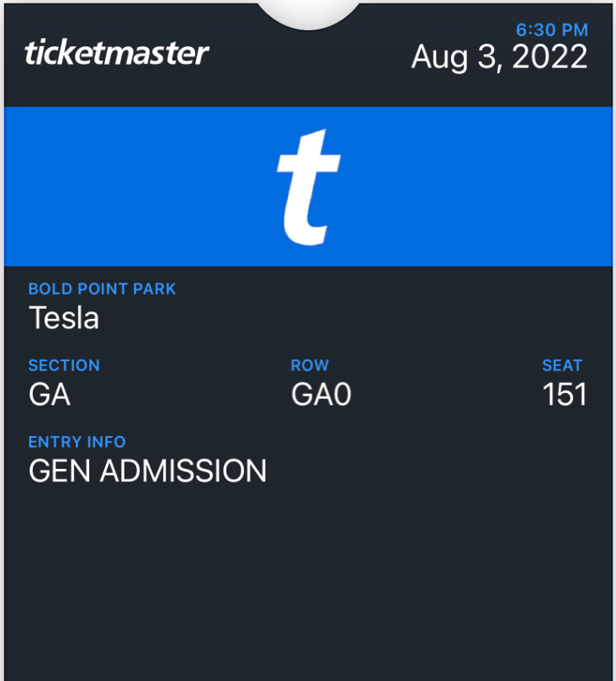
Task: Click the empty dark area below GEN ADMISSION
Action: pyautogui.click(x=308, y=581)
